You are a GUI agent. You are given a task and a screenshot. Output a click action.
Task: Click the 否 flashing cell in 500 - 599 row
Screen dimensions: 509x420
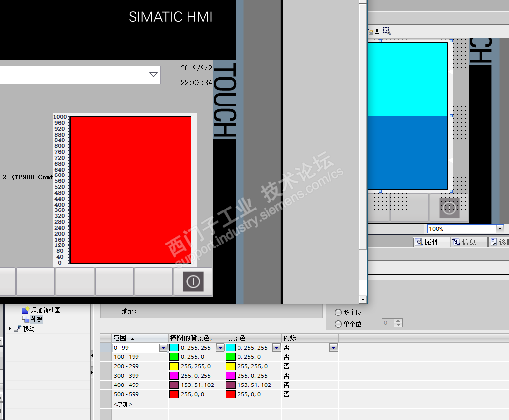click(309, 394)
